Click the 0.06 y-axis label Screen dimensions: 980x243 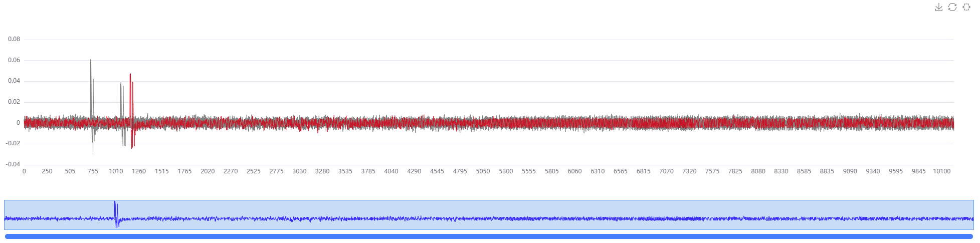pos(14,60)
